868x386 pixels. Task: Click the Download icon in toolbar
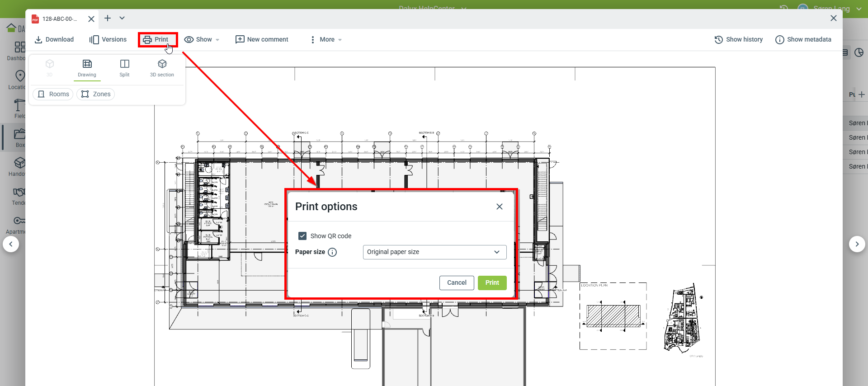click(38, 40)
